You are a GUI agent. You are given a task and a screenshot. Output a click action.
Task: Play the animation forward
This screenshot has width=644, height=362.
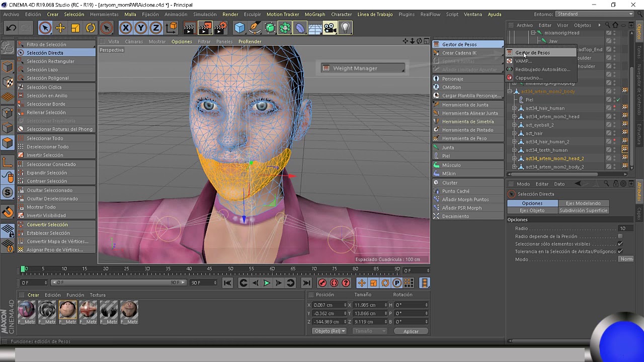coord(267,283)
